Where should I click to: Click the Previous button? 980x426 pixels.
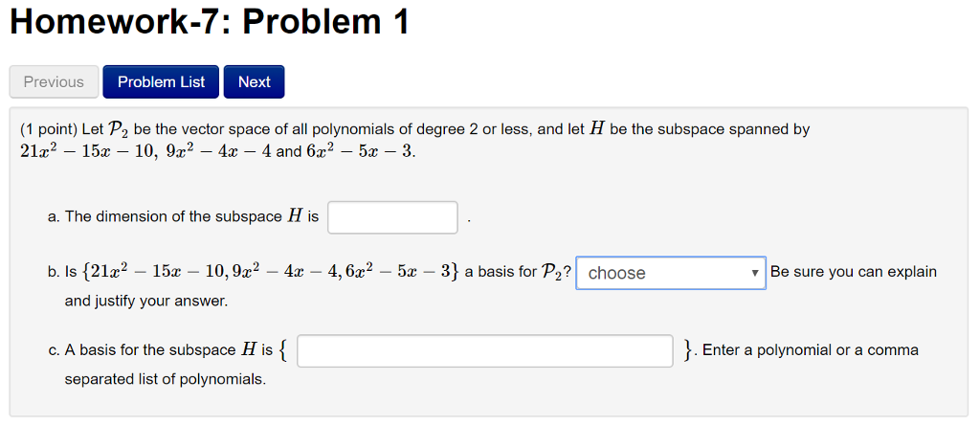54,82
